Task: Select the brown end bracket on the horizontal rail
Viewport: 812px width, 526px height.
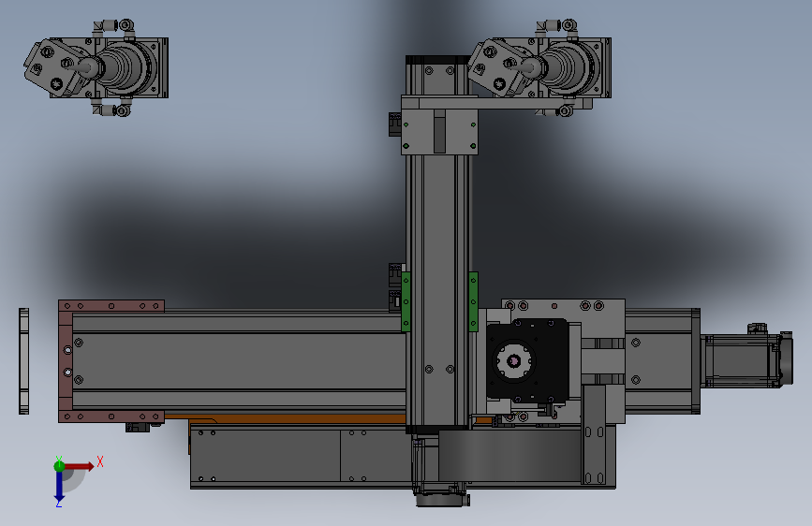Action: [x=66, y=361]
